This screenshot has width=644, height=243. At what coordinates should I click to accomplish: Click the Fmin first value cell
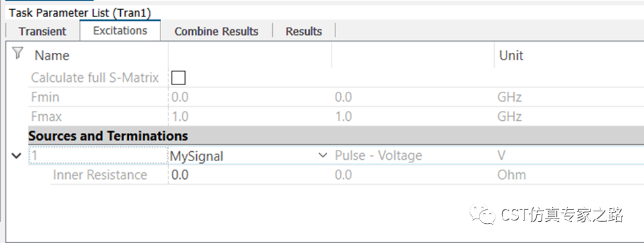pos(249,97)
